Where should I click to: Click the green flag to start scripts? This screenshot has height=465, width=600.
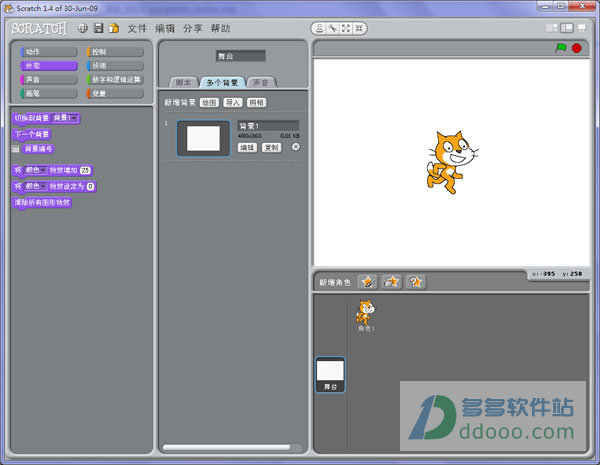[561, 48]
